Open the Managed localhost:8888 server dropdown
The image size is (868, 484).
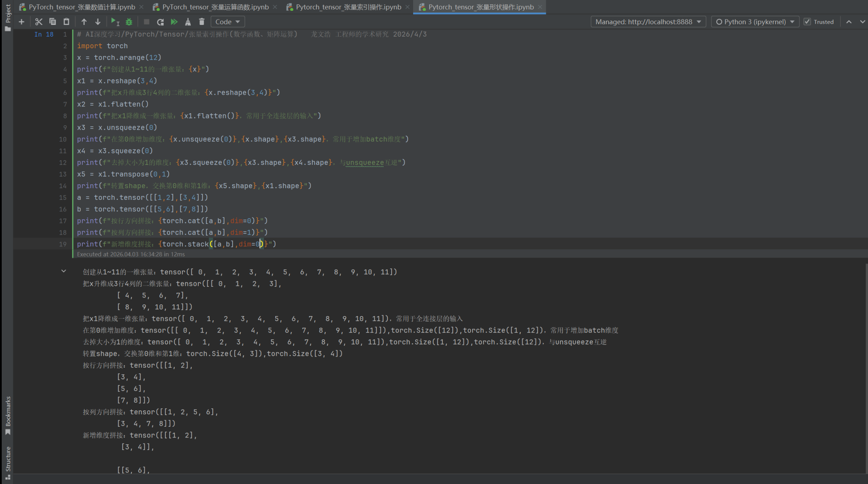click(648, 22)
